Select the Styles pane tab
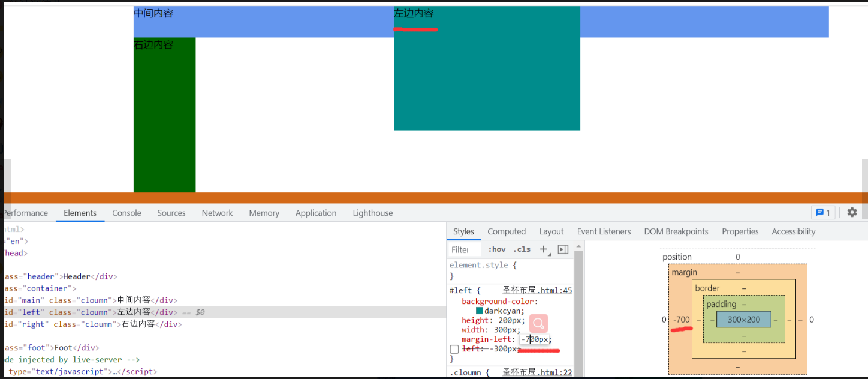The height and width of the screenshot is (379, 868). coord(463,231)
